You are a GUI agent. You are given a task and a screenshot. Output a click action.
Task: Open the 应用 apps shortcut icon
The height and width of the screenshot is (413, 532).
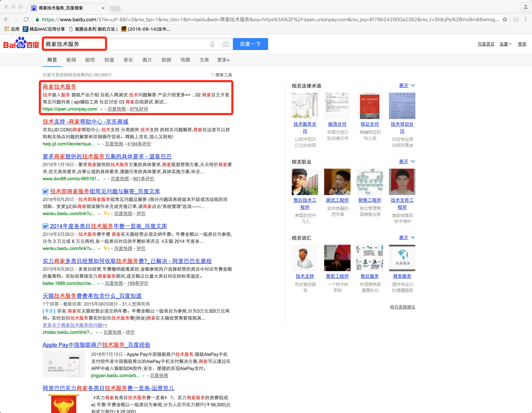click(7, 29)
